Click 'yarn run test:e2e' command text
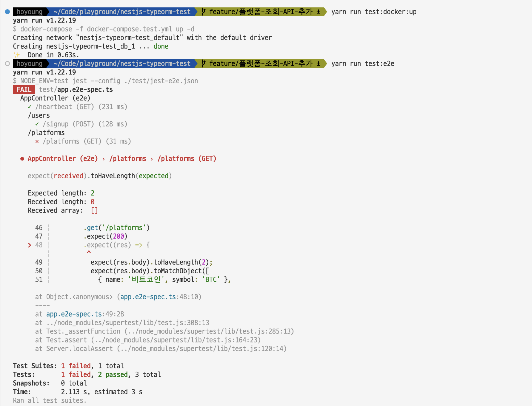 pyautogui.click(x=363, y=64)
